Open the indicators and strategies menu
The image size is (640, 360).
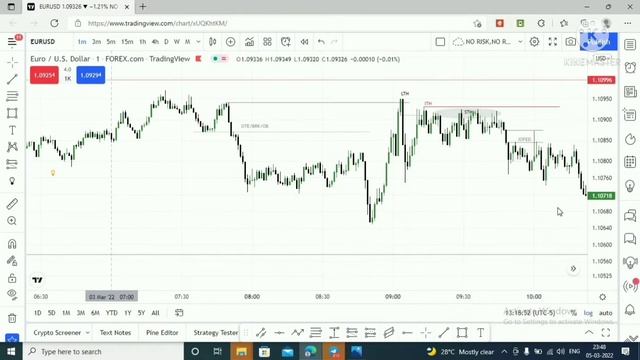click(249, 42)
